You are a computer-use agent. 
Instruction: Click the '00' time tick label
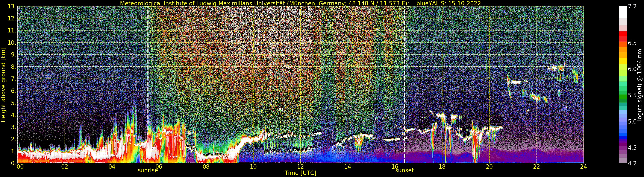point(20,166)
